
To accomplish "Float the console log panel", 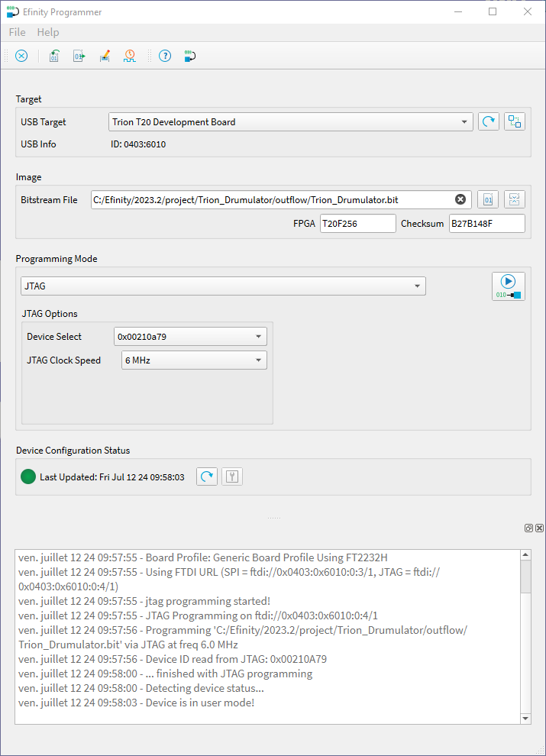I will 528,528.
